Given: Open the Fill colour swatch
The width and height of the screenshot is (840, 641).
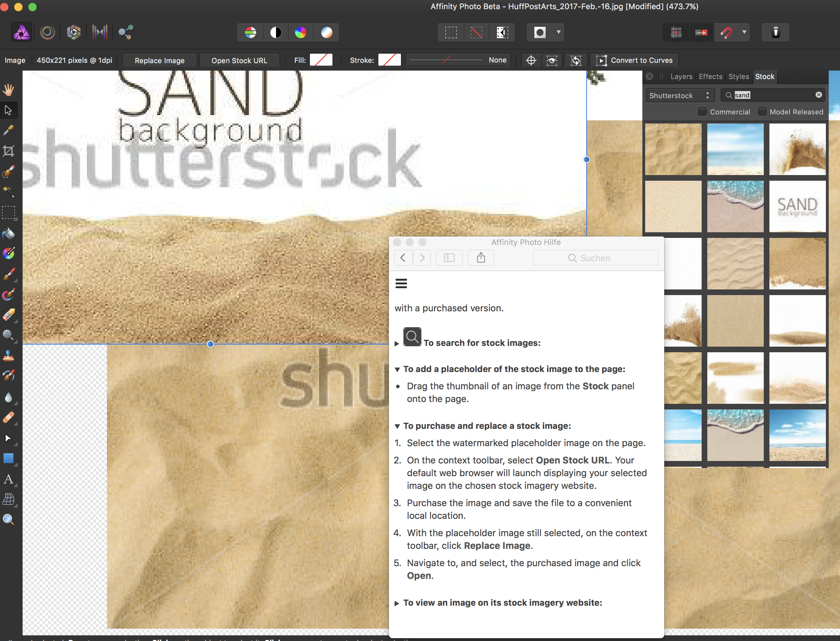Looking at the screenshot, I should click(x=321, y=60).
